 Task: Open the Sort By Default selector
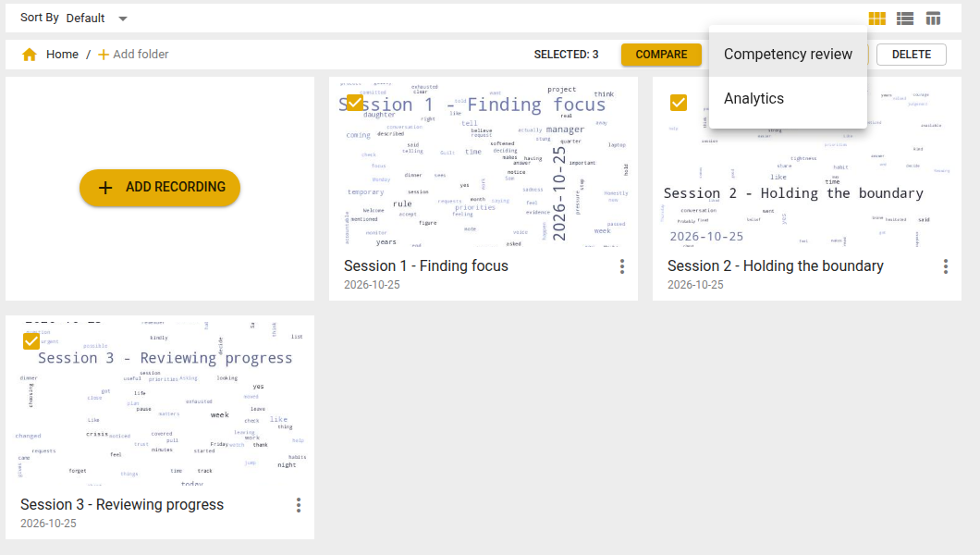(x=97, y=18)
